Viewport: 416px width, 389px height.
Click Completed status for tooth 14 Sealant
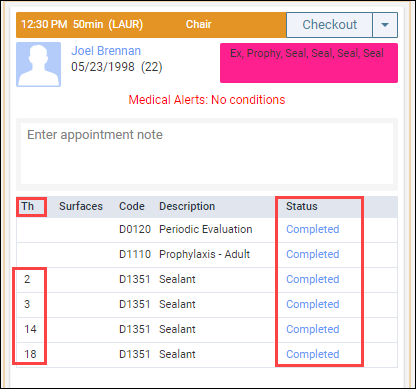(x=313, y=329)
